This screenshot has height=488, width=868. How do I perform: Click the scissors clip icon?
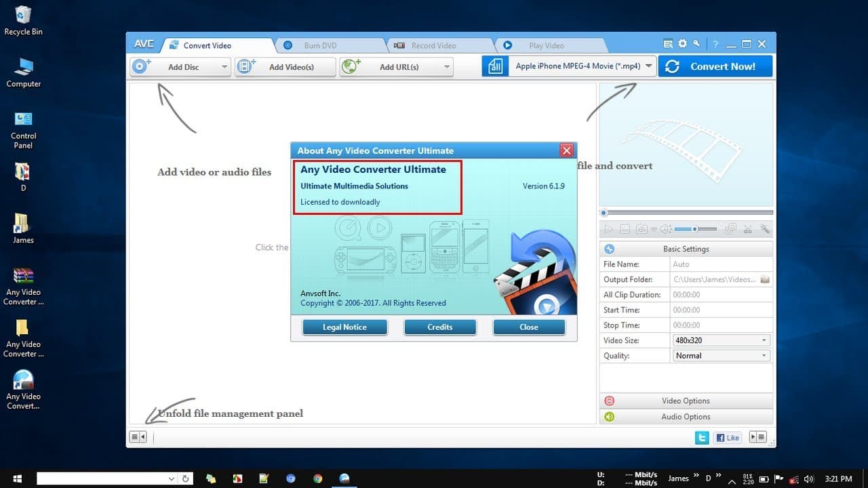point(748,230)
